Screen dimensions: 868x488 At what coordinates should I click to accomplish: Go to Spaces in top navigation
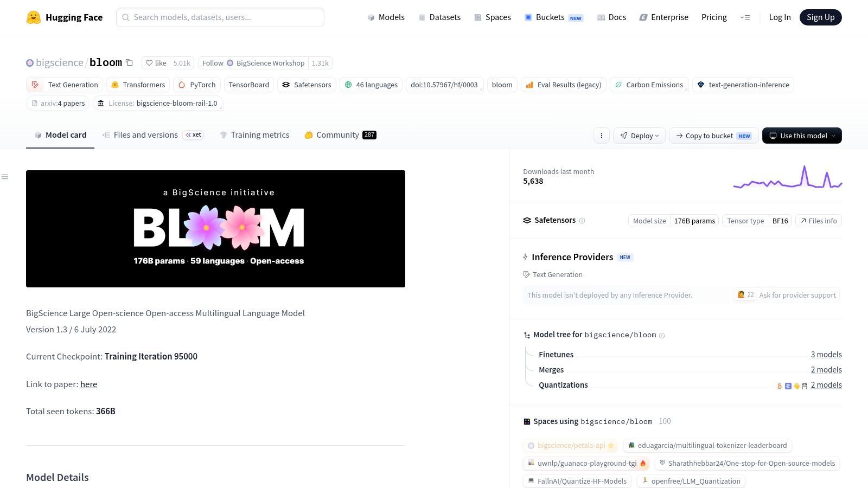[x=493, y=17]
